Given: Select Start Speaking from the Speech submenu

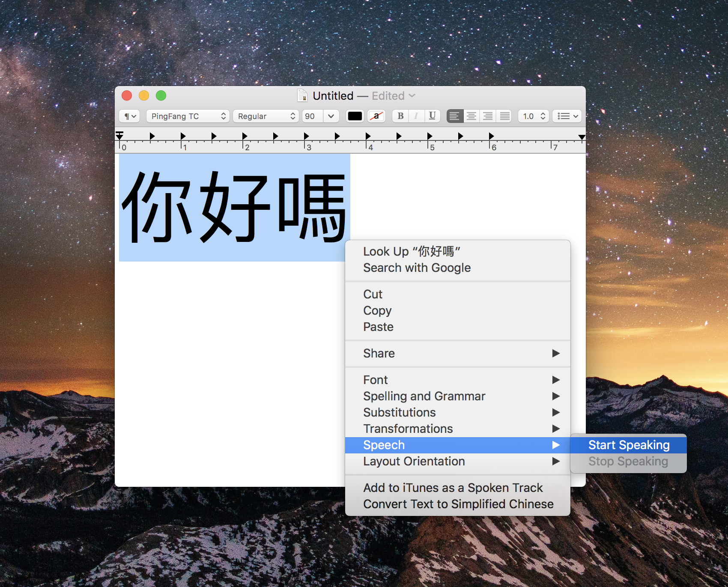Looking at the screenshot, I should click(629, 445).
